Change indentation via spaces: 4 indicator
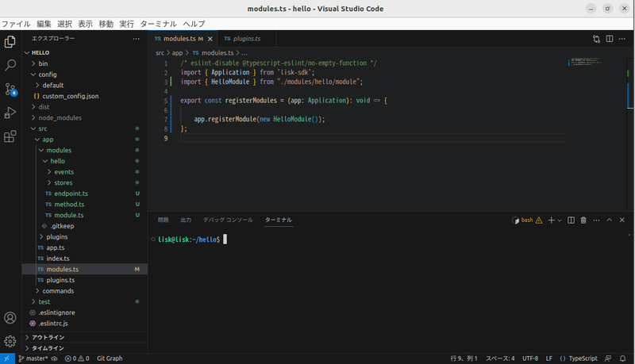This screenshot has height=364, width=635. 500,358
